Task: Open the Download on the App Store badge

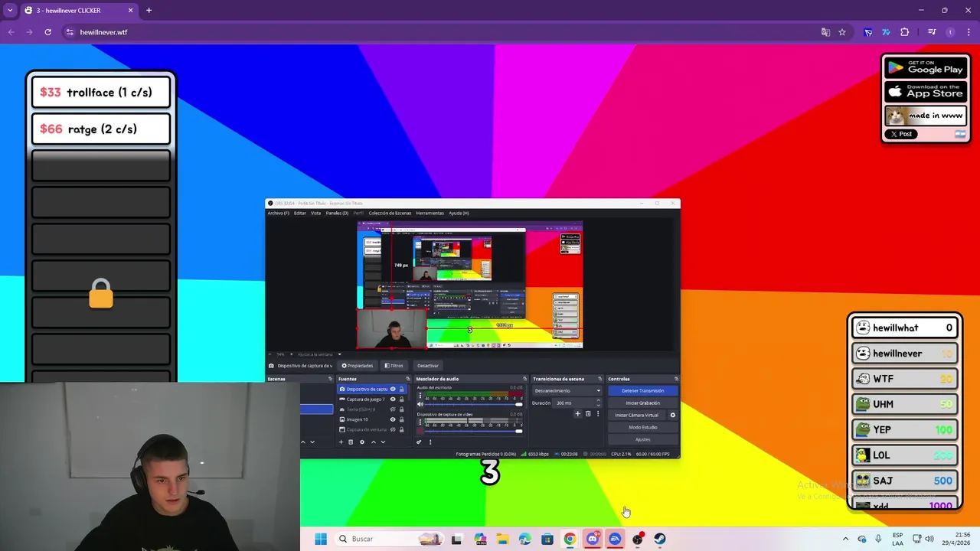Action: 925,92
